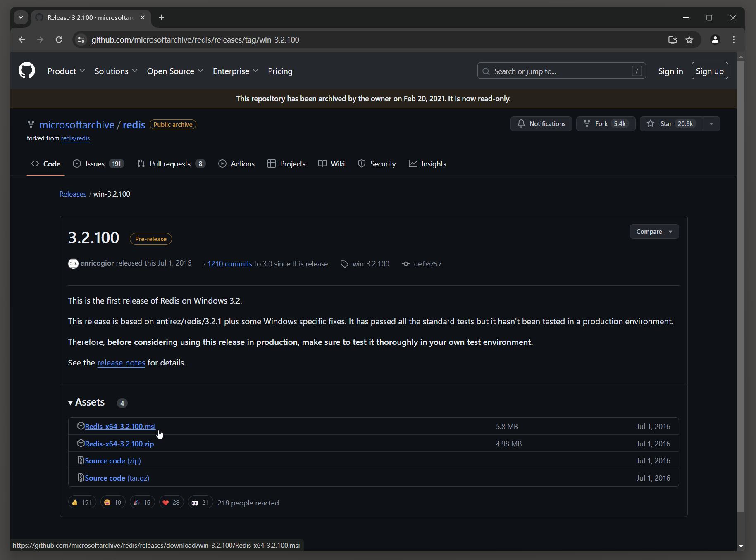The image size is (756, 560).
Task: Bookmark this page with the star icon
Action: tap(689, 40)
